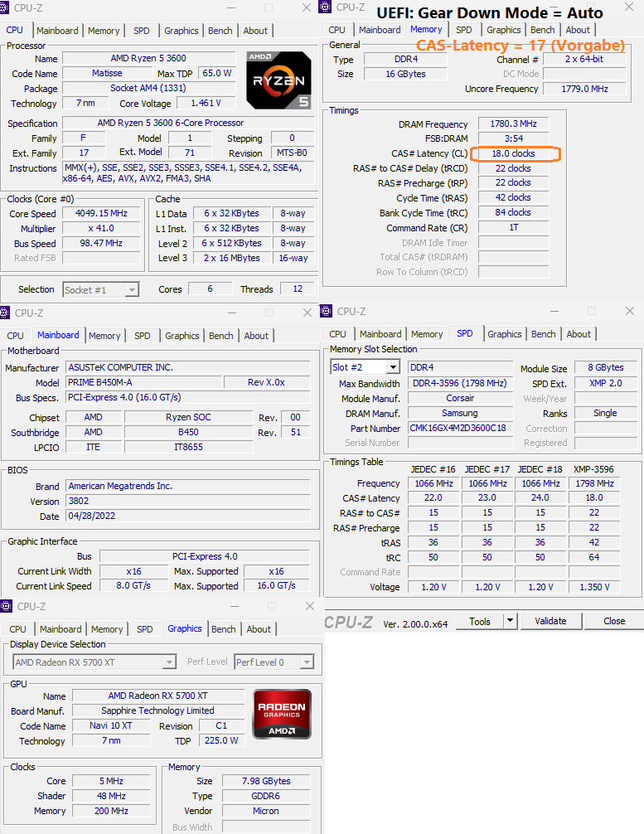Click the DRAM Manuf. value 'Samsung'
The image size is (644, 834).
click(460, 413)
